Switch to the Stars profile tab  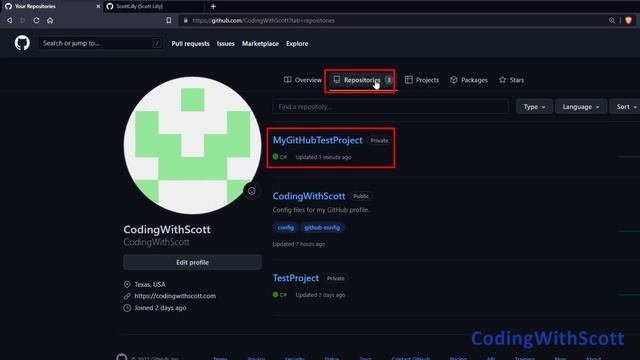(x=511, y=80)
